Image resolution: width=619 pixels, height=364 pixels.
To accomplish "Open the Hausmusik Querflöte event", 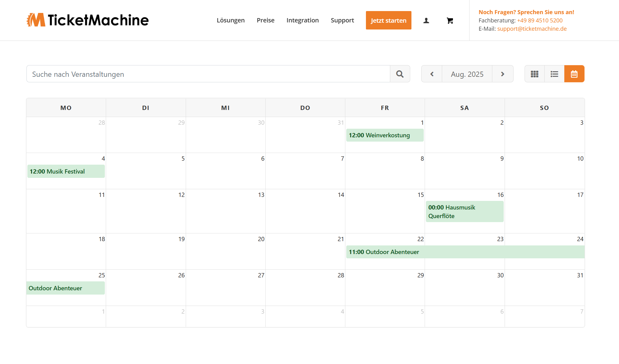I will (x=464, y=211).
